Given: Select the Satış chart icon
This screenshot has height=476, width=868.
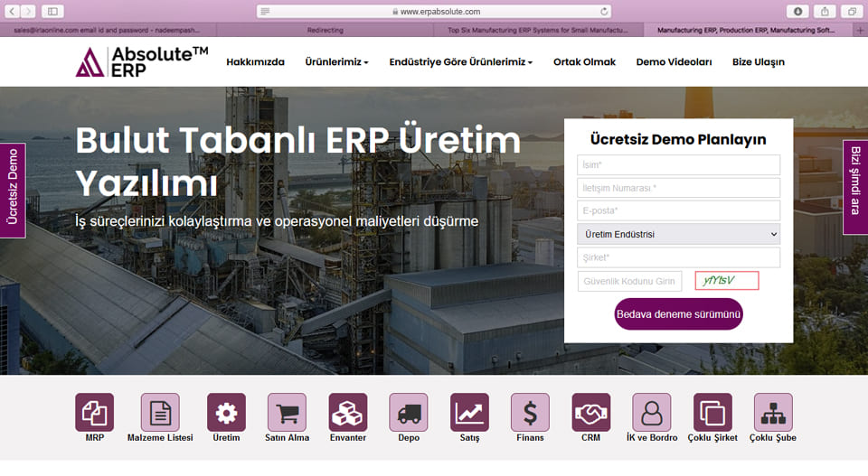Looking at the screenshot, I should pyautogui.click(x=469, y=413).
